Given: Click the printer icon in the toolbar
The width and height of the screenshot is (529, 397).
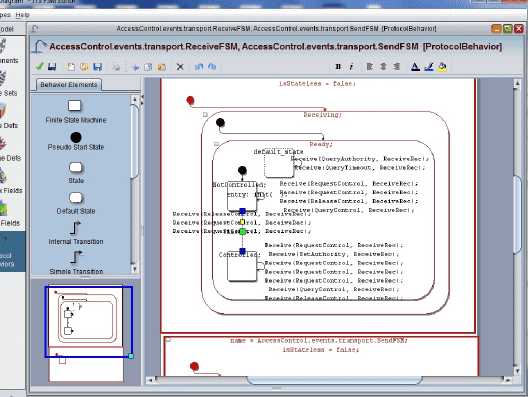Looking at the screenshot, I should point(116,67).
